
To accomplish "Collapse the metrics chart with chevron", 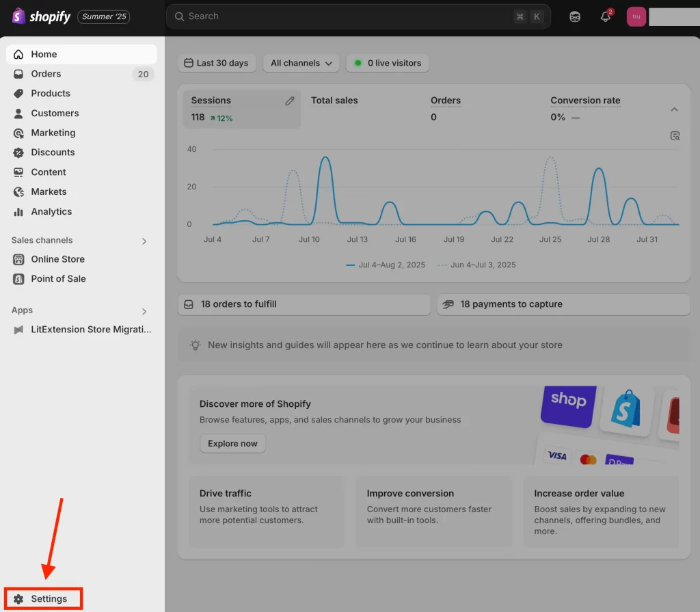I will click(x=674, y=109).
